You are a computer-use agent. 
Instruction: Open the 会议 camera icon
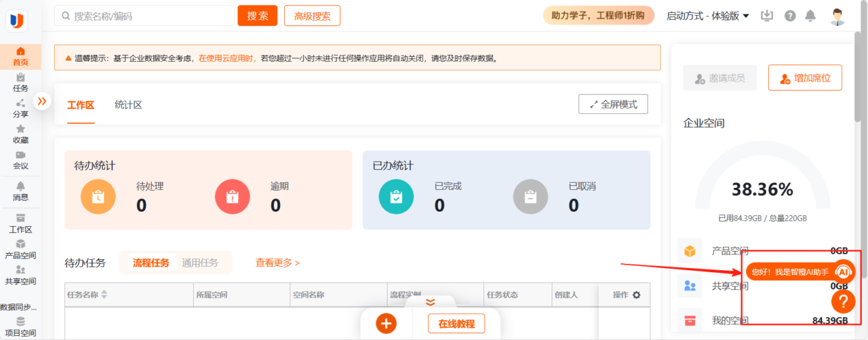(x=20, y=155)
